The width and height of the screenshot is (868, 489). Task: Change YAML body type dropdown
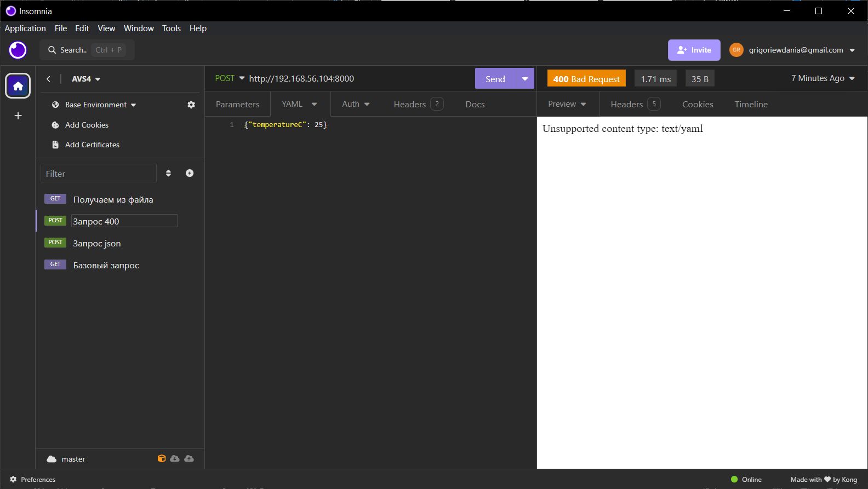point(299,104)
